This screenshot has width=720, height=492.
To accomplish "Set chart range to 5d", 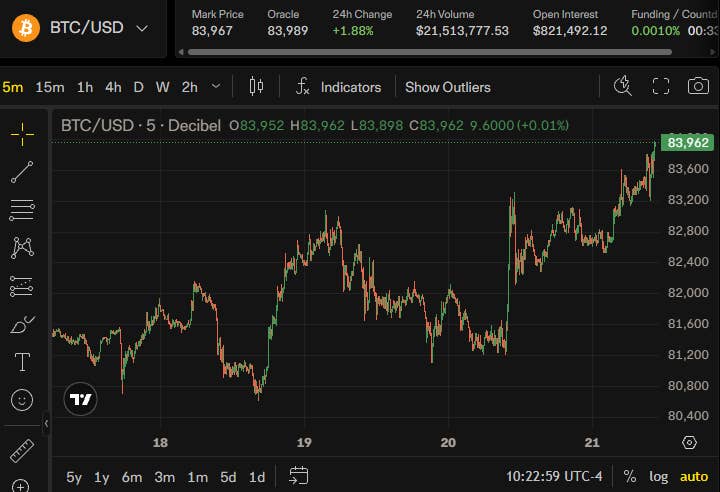I will click(228, 477).
